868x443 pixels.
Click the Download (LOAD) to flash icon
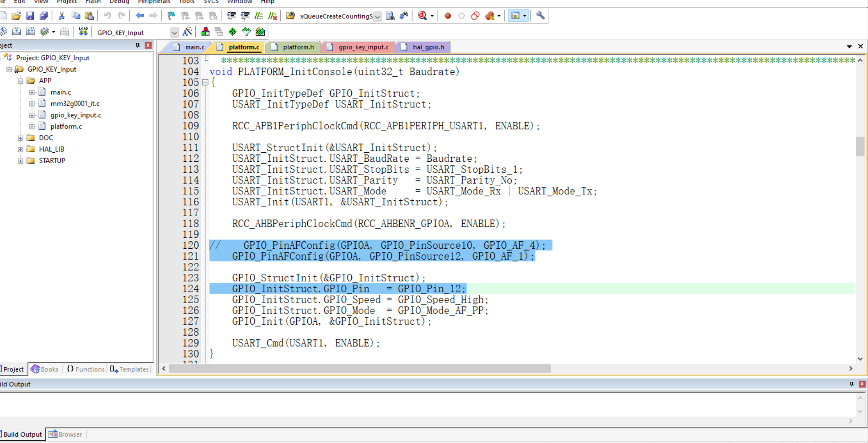point(83,32)
